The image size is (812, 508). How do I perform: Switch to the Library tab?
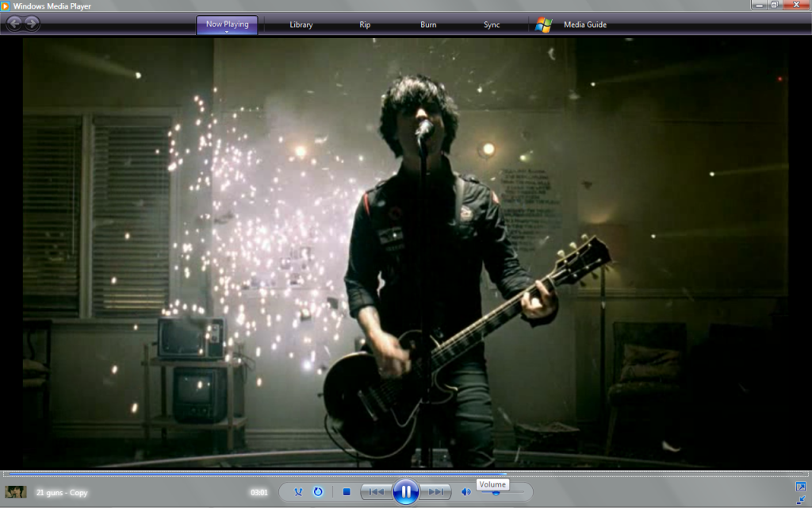click(x=301, y=25)
